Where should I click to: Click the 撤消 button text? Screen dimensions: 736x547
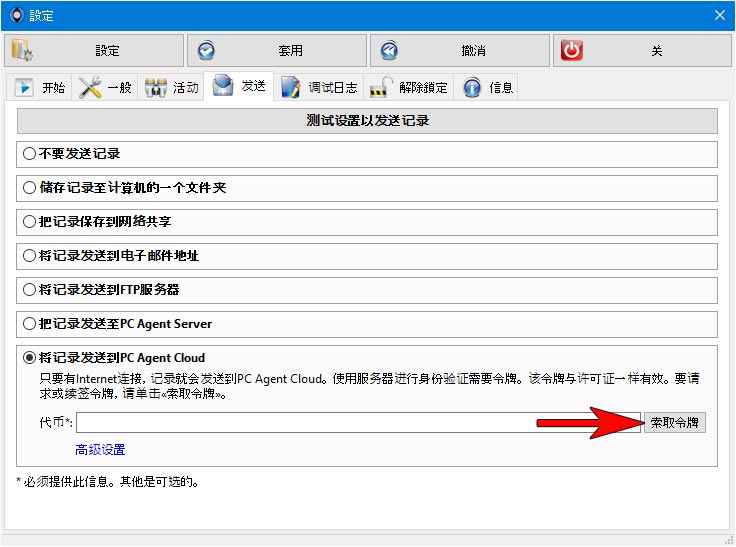coord(473,51)
